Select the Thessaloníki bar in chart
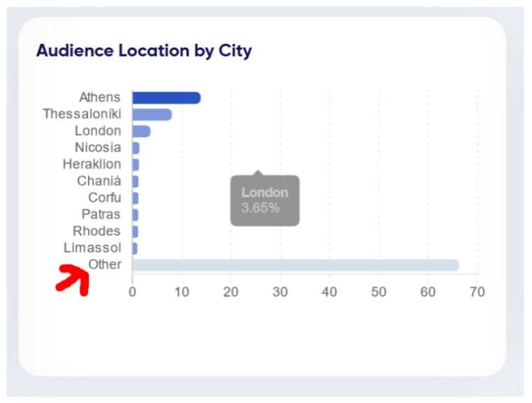Image resolution: width=532 pixels, height=403 pixels. click(152, 115)
